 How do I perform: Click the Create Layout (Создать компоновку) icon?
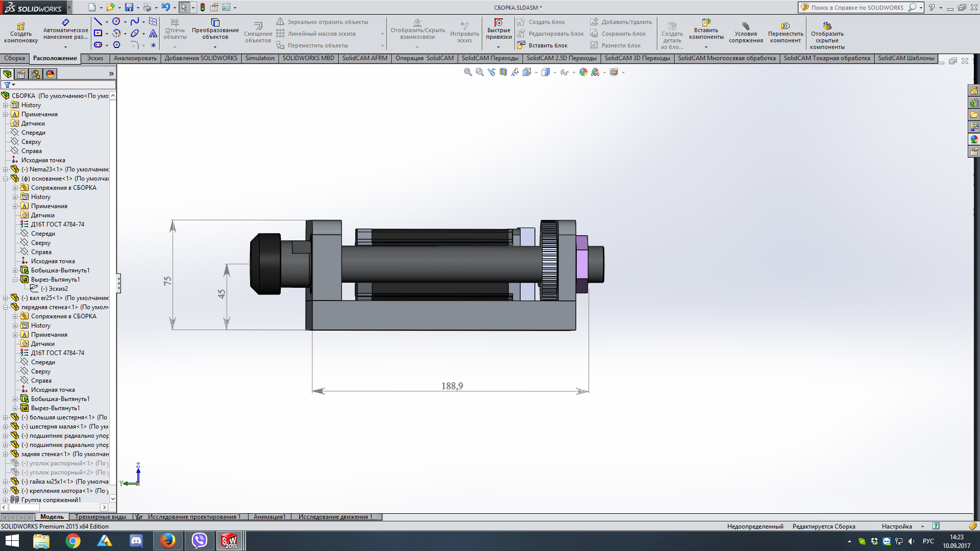coord(21,27)
